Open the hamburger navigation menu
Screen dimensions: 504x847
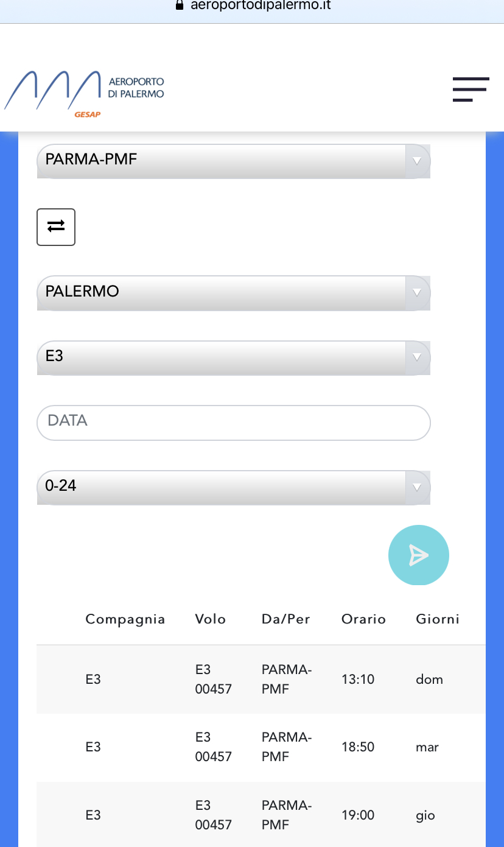pos(471,90)
